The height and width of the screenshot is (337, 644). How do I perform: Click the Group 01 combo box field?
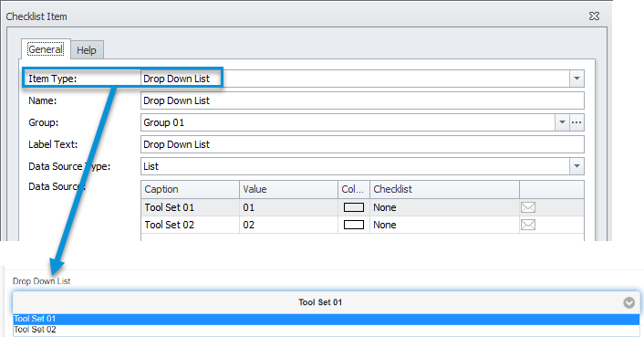348,122
